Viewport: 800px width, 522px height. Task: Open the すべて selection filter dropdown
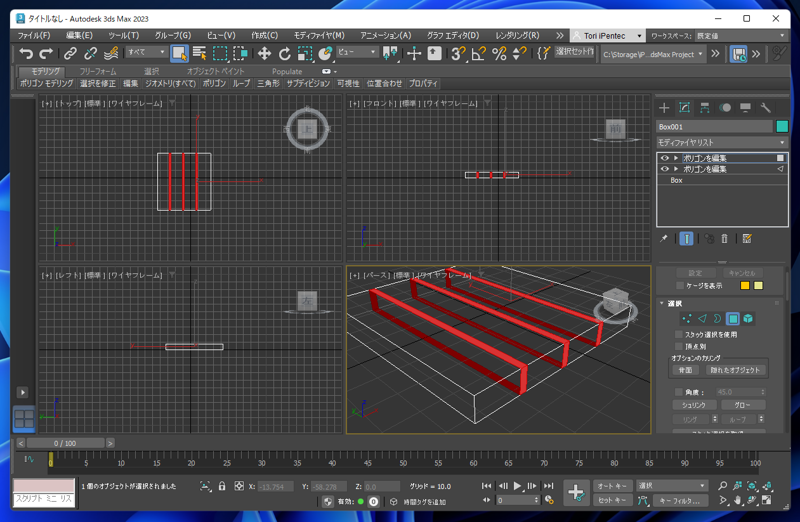[x=146, y=52]
